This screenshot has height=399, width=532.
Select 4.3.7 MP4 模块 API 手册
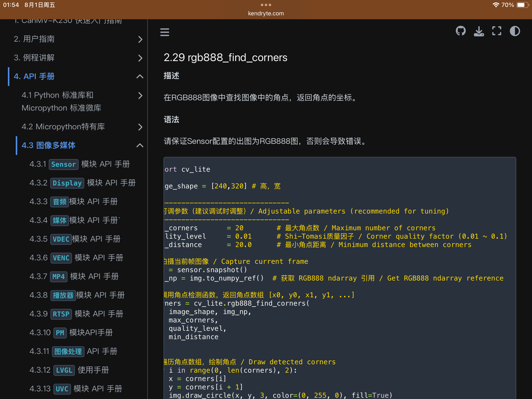pyautogui.click(x=74, y=276)
